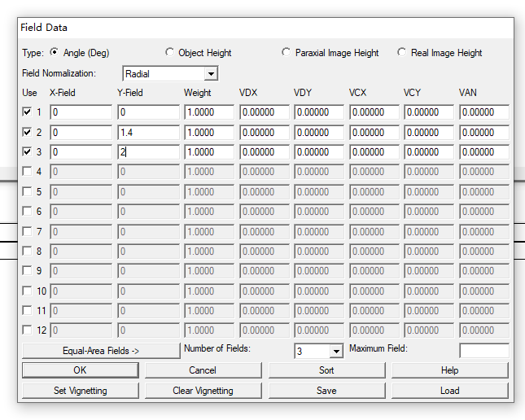Click the Equal-Area Fields button
Image resolution: width=525 pixels, height=420 pixels.
click(101, 351)
